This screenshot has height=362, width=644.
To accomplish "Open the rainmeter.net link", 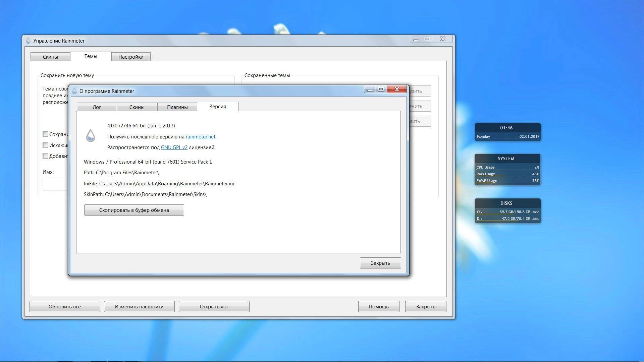I will 201,136.
